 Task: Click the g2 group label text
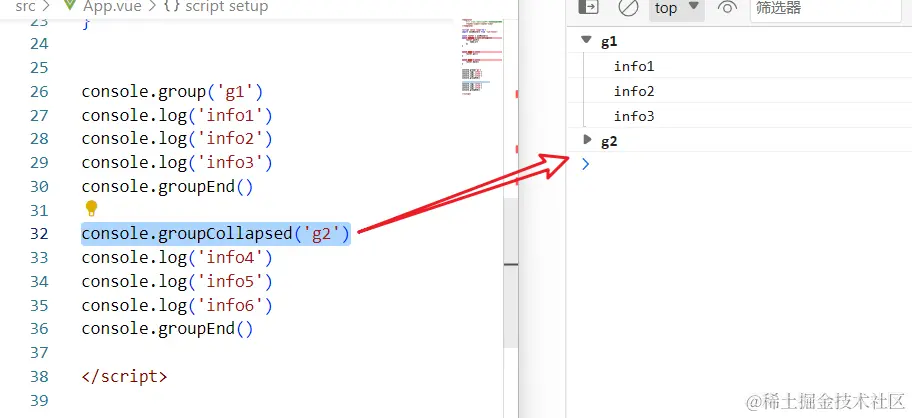(x=609, y=141)
